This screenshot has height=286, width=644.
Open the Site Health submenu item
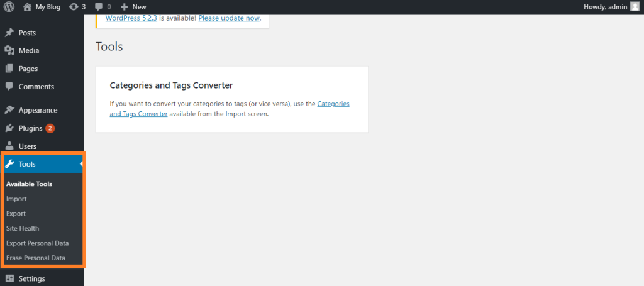pos(23,228)
